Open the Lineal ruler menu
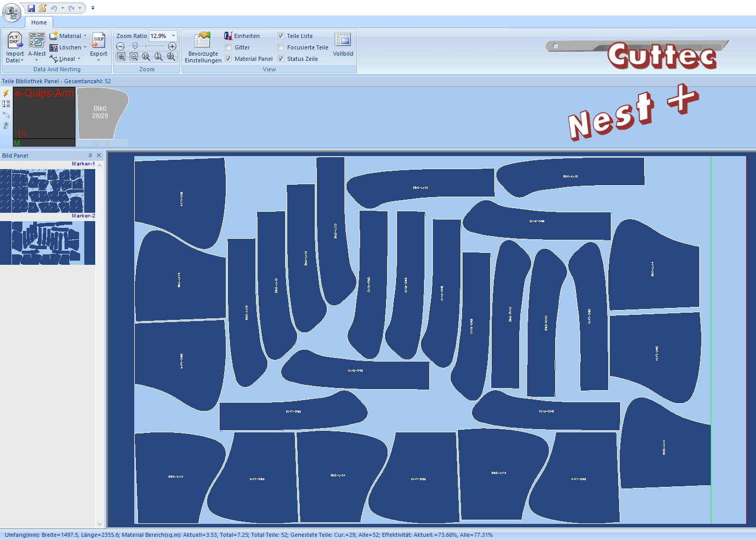Screen dimensions: 756x540 pos(65,59)
